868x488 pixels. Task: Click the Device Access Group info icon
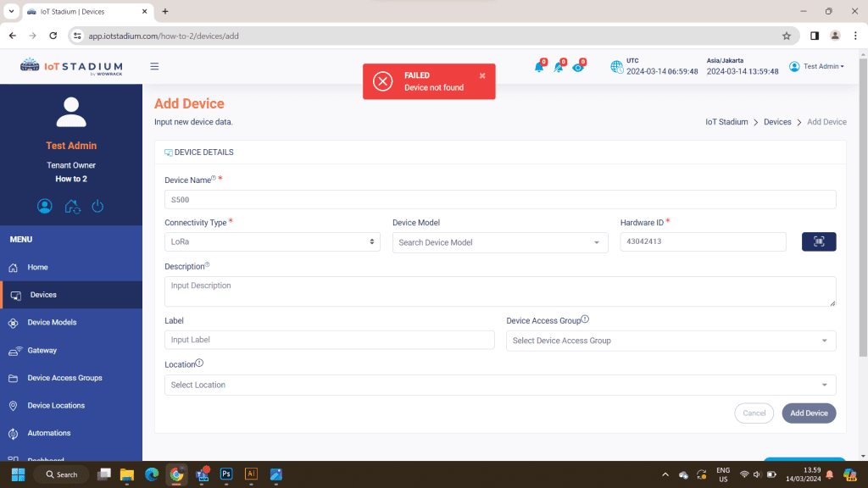[x=585, y=320]
